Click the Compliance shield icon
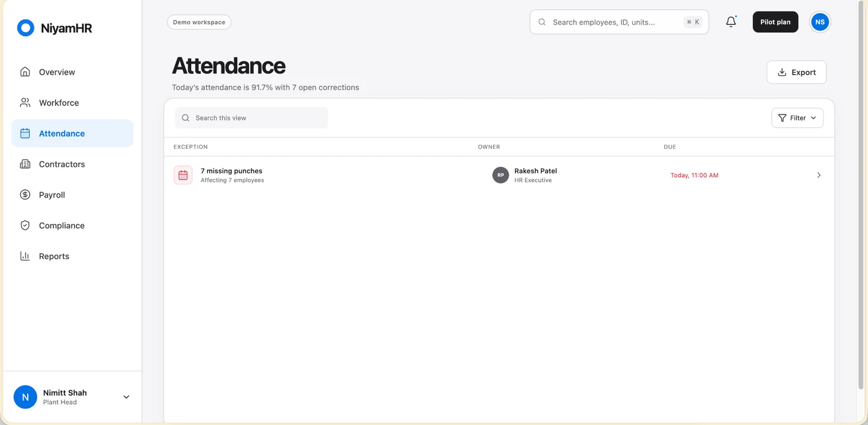 coord(25,225)
